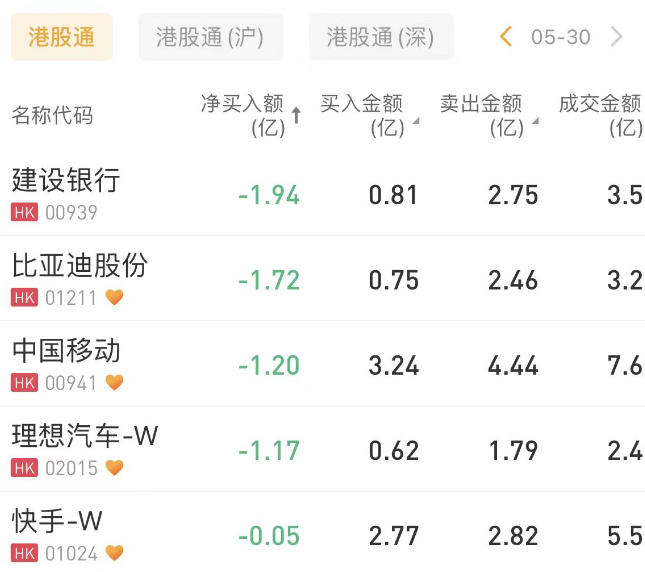Open the 建设银行 stock row
645x572 pixels.
click(x=66, y=180)
